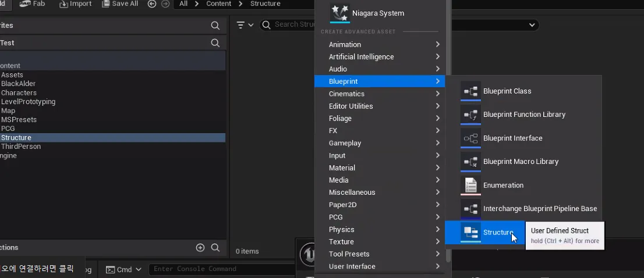Go forward in Content Browser history
The width and height of the screenshot is (644, 278).
165,3
